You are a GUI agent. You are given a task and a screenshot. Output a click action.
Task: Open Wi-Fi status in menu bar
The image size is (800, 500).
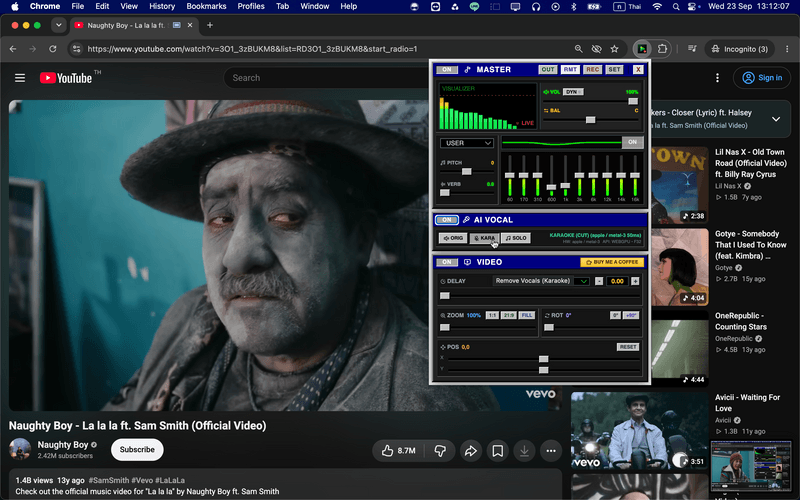click(x=657, y=7)
